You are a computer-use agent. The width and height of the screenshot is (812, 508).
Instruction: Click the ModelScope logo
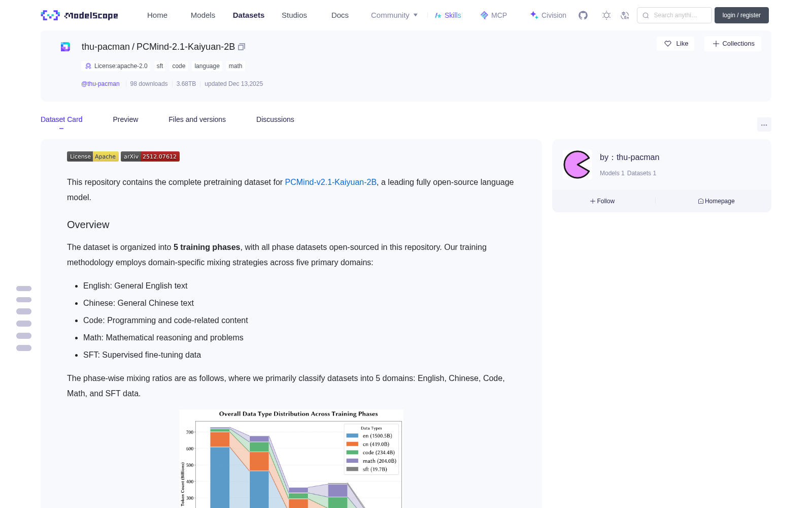pyautogui.click(x=80, y=15)
